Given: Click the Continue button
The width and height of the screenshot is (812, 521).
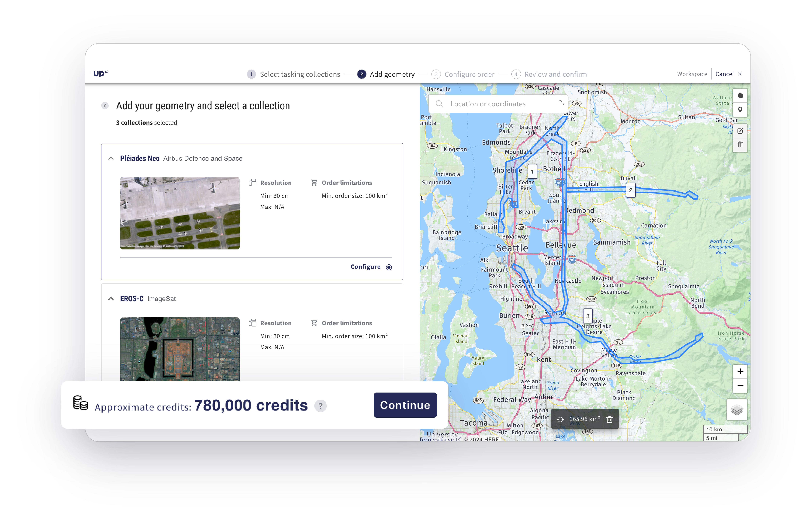Looking at the screenshot, I should click(x=405, y=405).
